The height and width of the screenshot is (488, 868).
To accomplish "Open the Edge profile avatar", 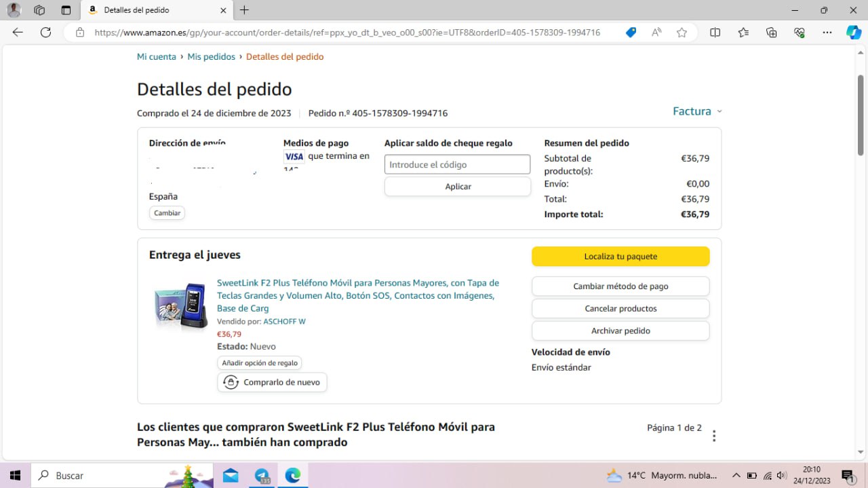I will (x=14, y=10).
